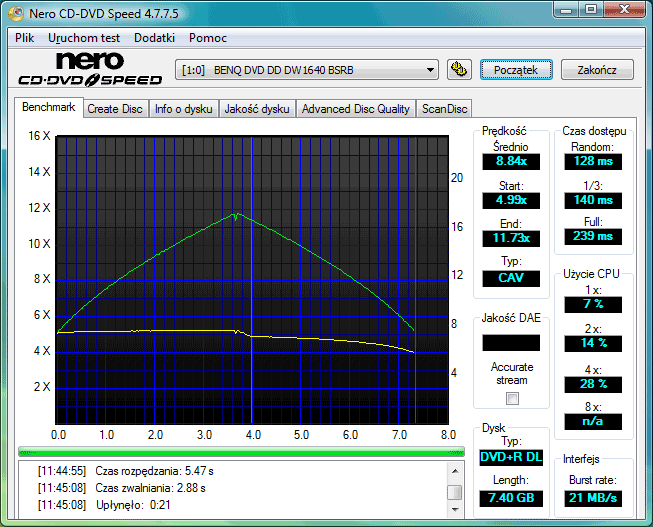Click the 1x CPU usage value 7 %
The height and width of the screenshot is (527, 653).
pos(593,304)
